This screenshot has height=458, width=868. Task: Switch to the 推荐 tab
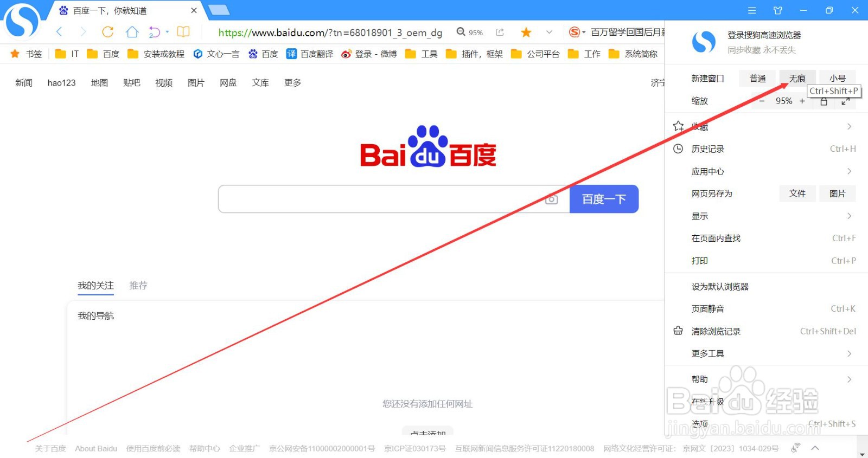pos(138,286)
